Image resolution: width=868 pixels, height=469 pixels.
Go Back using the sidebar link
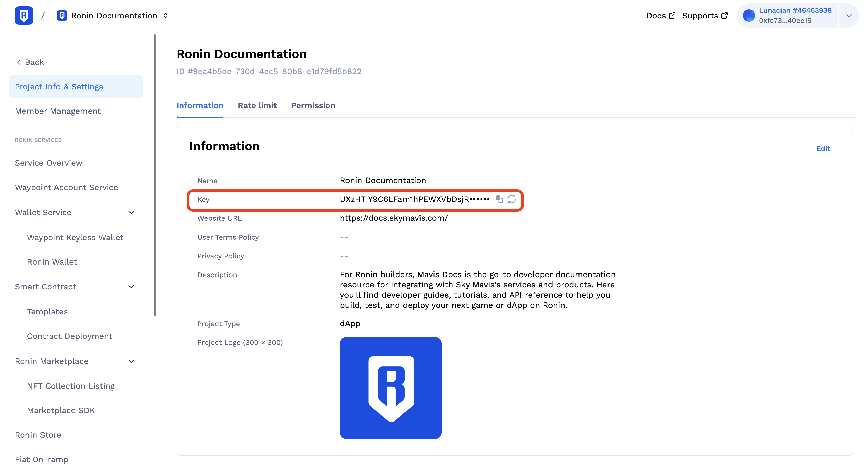coord(30,62)
